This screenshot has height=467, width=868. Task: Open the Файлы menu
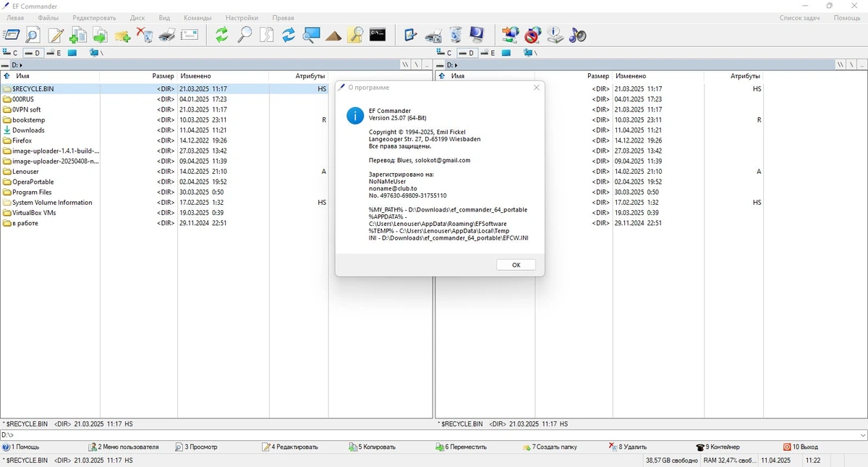click(48, 17)
